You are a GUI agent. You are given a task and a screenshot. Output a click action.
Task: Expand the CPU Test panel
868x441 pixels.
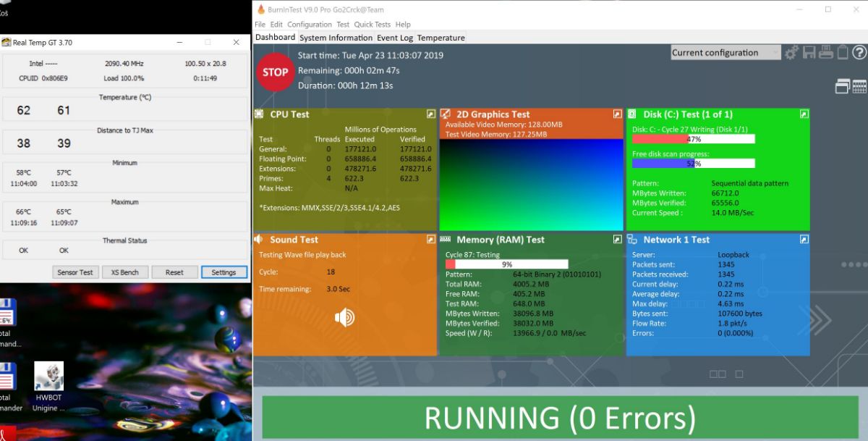[x=431, y=114]
